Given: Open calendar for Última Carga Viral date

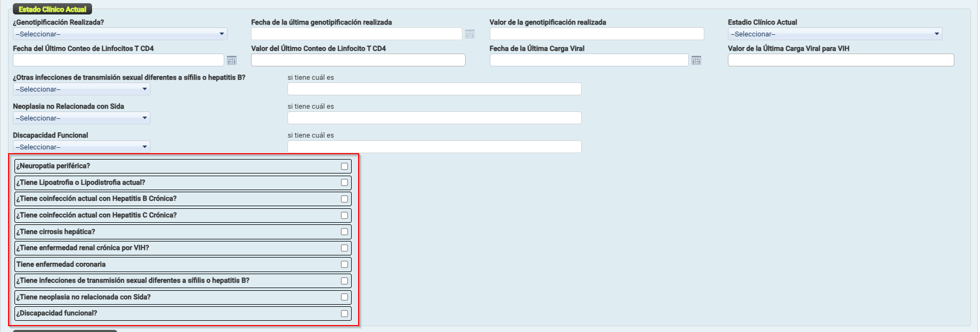Looking at the screenshot, I should [x=696, y=61].
